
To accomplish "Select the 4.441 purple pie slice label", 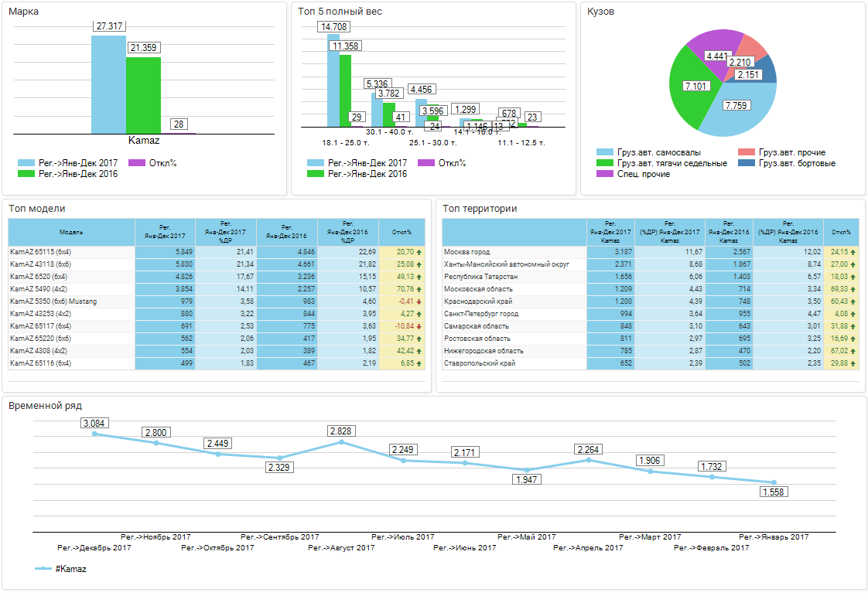I will click(x=717, y=56).
